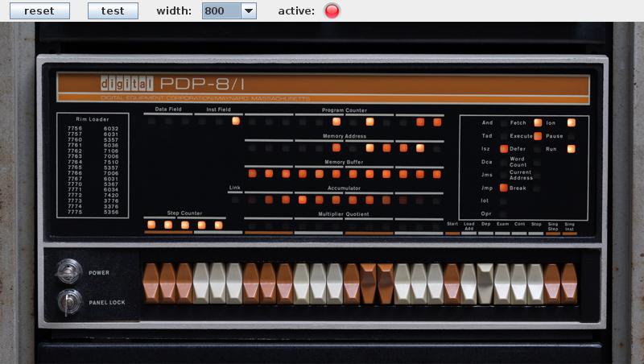Image resolution: width=644 pixels, height=364 pixels.
Task: Flip the Exam switch
Action: 502,283
